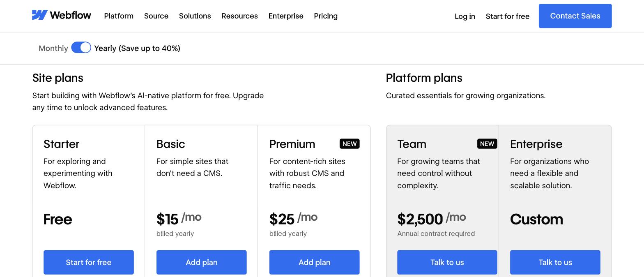Screen dimensions: 644x277
Task: Click the Starter plan Start for free button
Action: coord(89,262)
